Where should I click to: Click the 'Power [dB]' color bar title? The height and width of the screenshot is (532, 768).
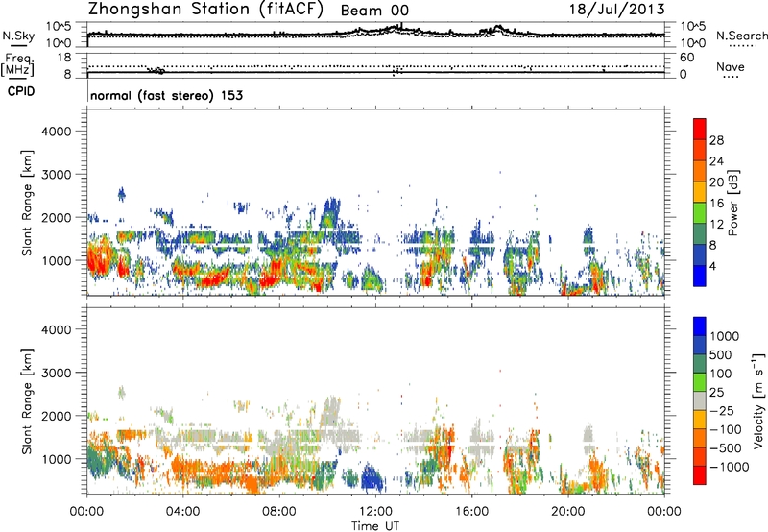[x=732, y=203]
